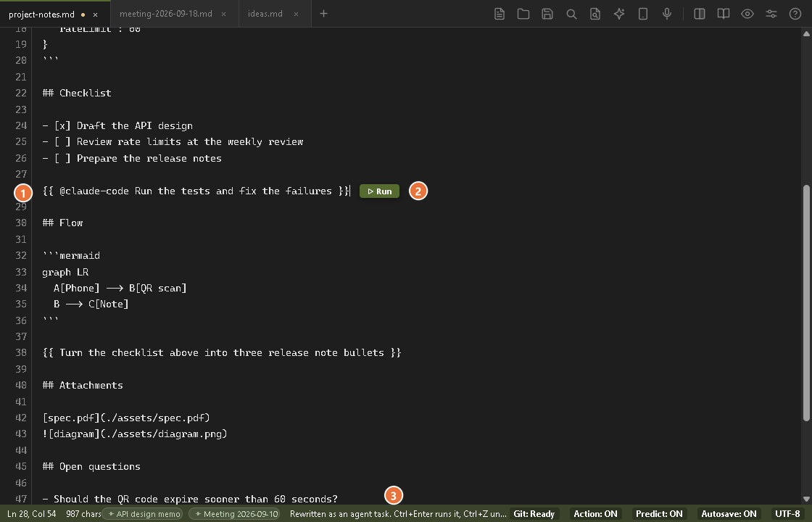Click the ![diagram](./assets/diagram.png) image link

tap(135, 434)
